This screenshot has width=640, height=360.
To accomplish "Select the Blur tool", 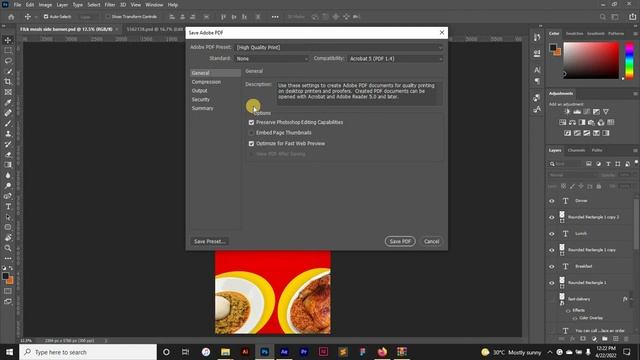I will [8, 176].
